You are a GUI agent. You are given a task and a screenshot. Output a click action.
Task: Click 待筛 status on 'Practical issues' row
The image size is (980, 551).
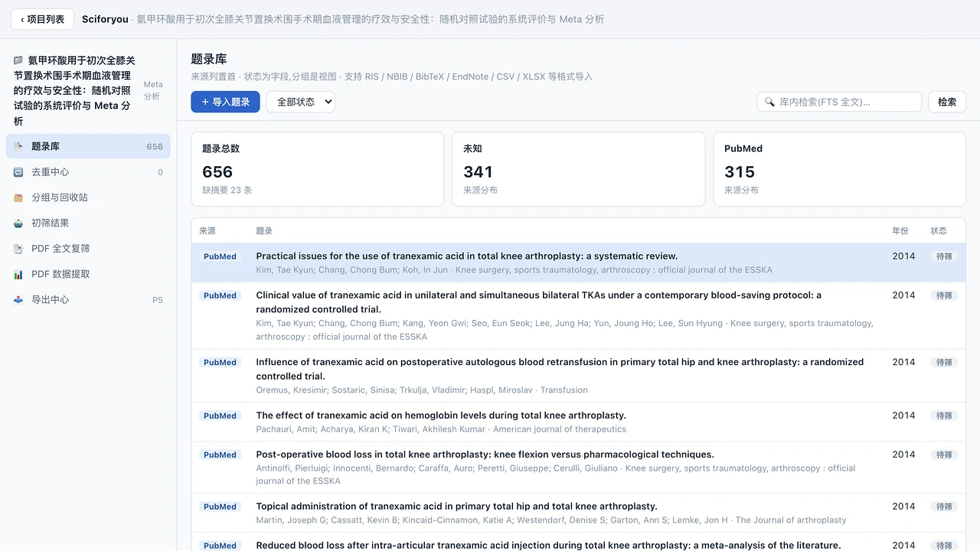coord(944,256)
